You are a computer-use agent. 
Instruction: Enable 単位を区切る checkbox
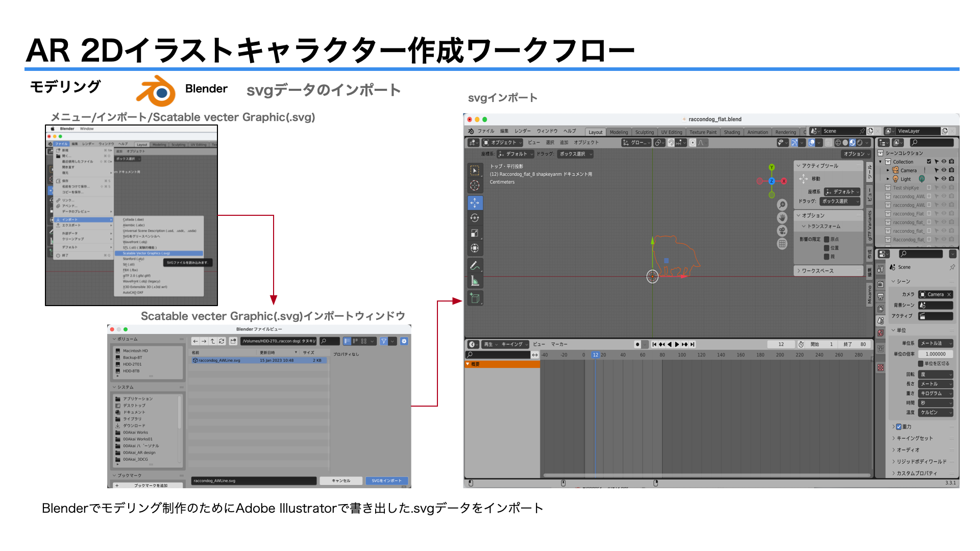point(921,364)
